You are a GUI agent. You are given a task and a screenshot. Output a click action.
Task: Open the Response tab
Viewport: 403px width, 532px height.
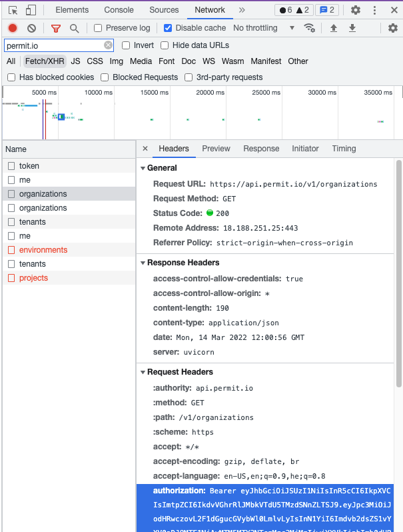point(261,149)
